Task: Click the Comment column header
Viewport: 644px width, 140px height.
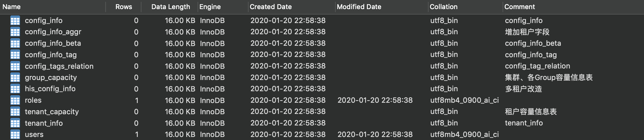Action: pyautogui.click(x=520, y=7)
